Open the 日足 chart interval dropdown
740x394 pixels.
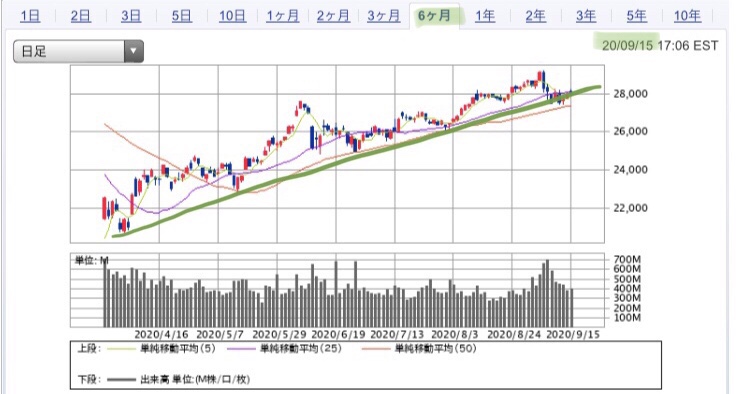78,51
